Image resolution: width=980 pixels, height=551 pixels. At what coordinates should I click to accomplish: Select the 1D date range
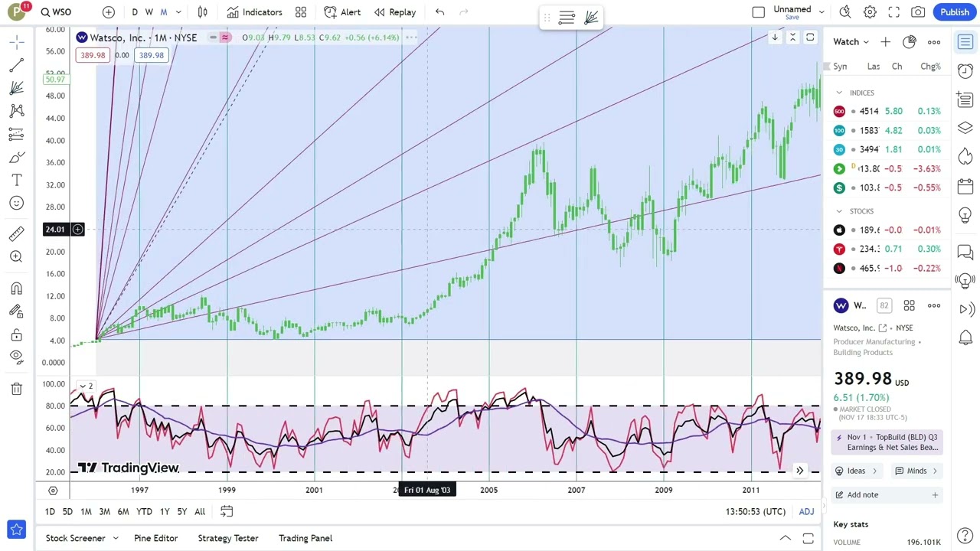[x=50, y=512]
